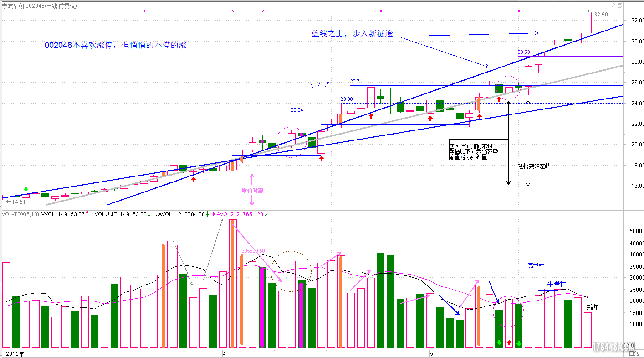The height and width of the screenshot is (358, 644).
Task: Click the month 4 marker on time axis
Action: click(224, 353)
